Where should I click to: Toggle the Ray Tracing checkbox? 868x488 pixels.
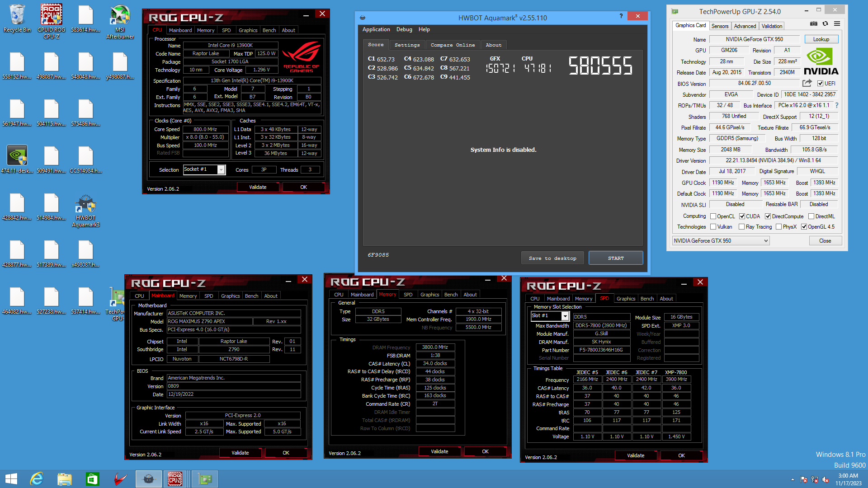point(742,227)
